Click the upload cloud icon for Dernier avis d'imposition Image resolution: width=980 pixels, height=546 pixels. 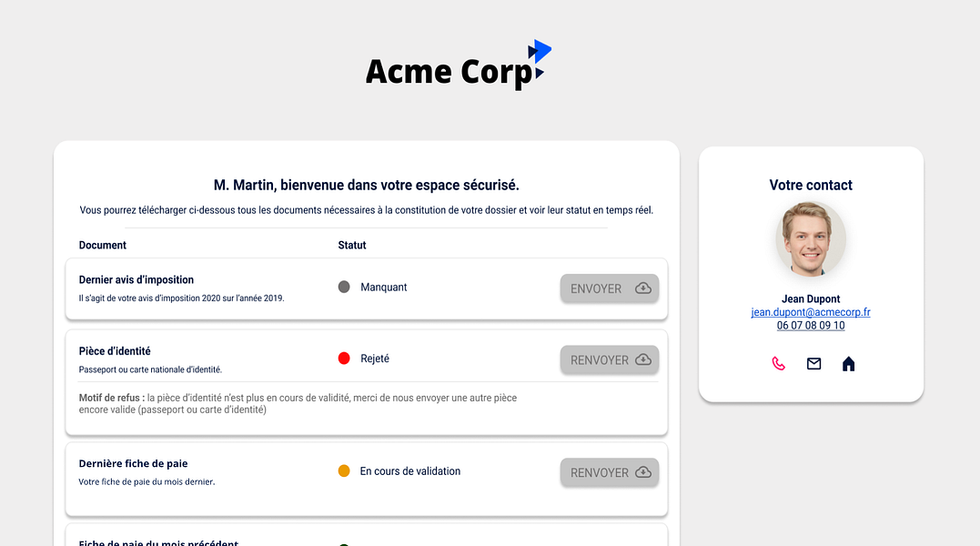tap(643, 288)
